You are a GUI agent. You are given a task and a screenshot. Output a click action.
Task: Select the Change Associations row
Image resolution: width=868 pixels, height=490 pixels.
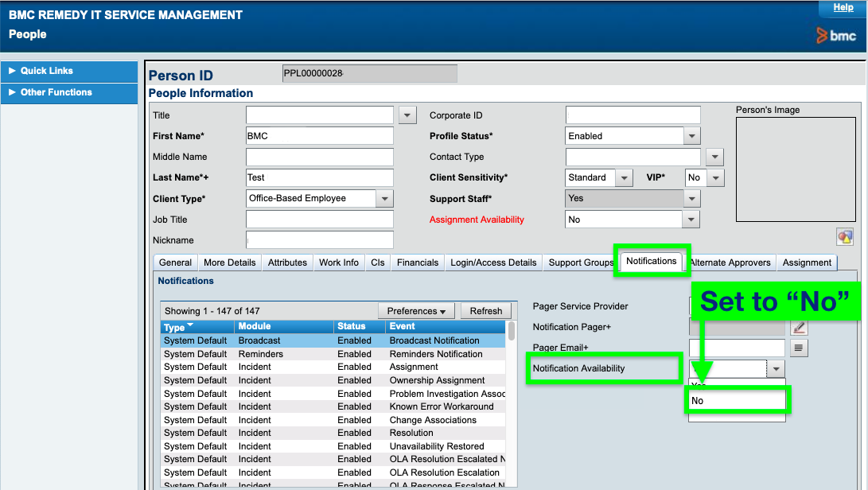tap(333, 420)
